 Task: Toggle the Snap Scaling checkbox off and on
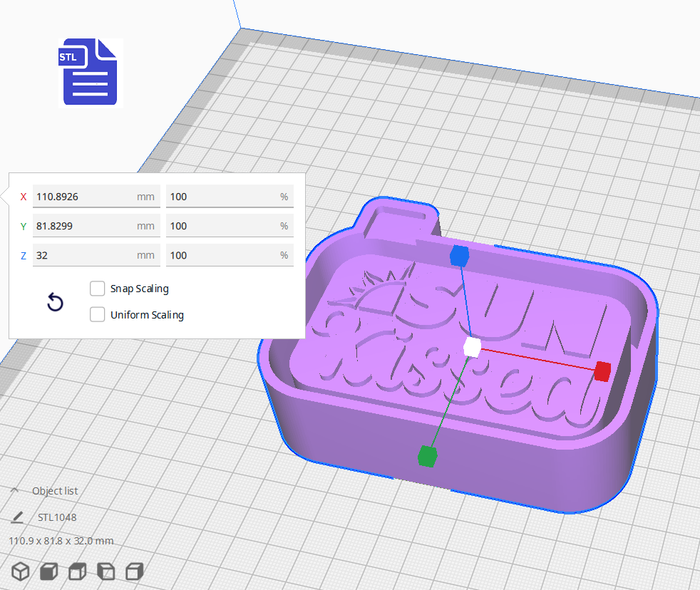98,289
